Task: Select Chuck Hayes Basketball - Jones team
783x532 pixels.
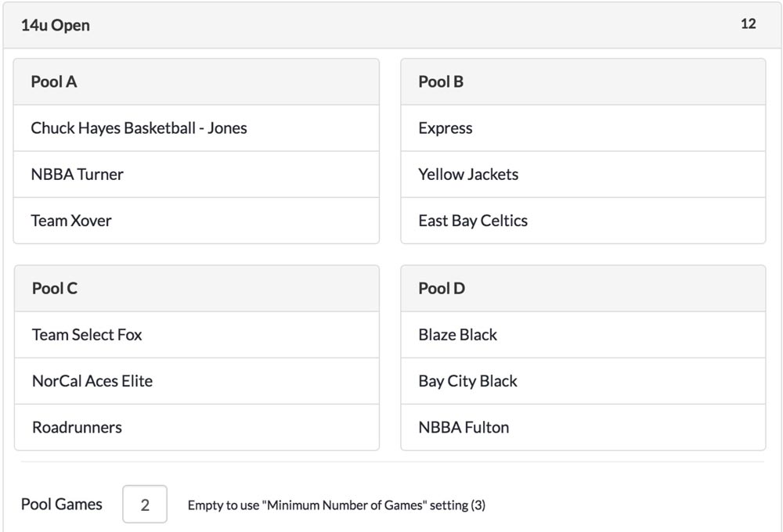Action: [x=139, y=128]
